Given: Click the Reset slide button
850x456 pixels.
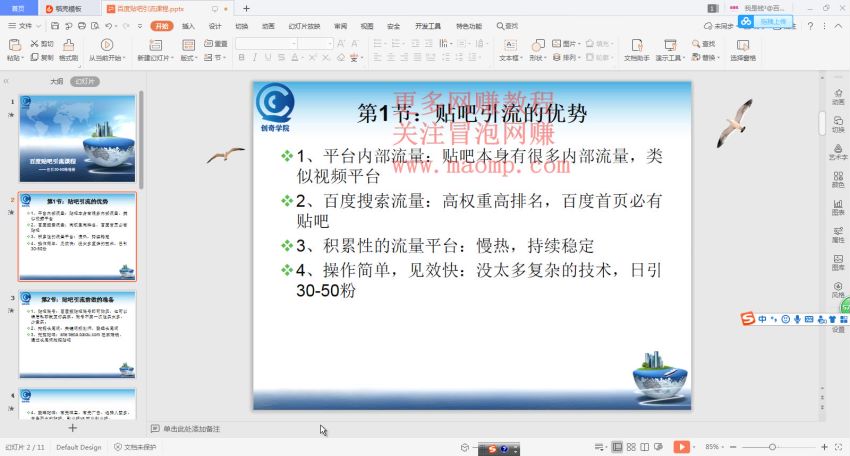Looking at the screenshot, I should click(215, 43).
